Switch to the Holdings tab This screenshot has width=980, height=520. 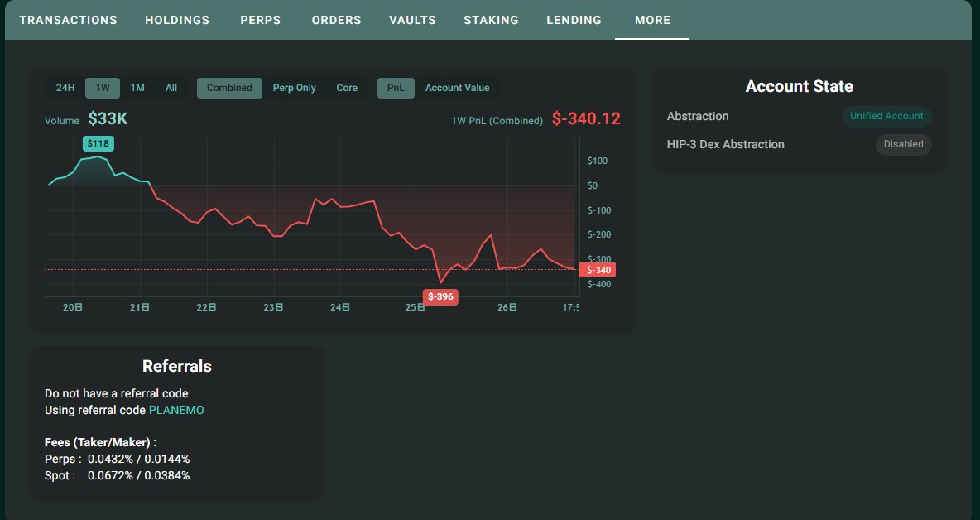tap(177, 20)
